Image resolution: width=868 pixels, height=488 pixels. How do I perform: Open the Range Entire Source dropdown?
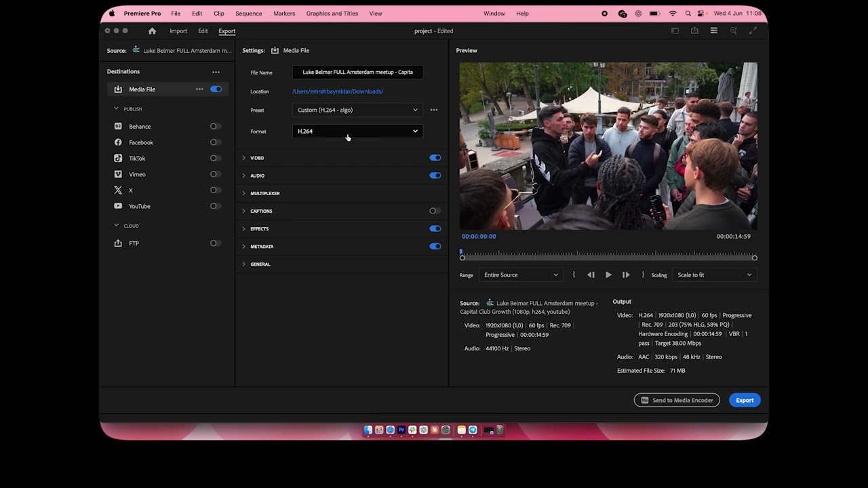[x=520, y=275]
